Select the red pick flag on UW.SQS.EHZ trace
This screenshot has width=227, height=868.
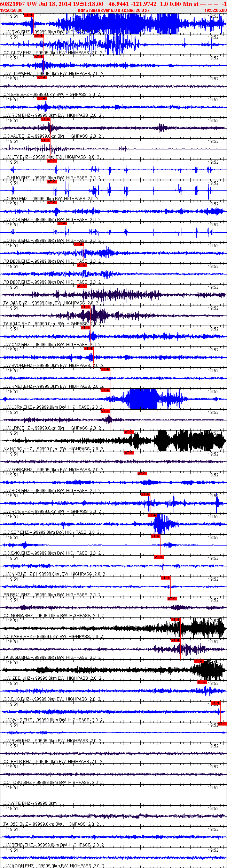(142, 474)
